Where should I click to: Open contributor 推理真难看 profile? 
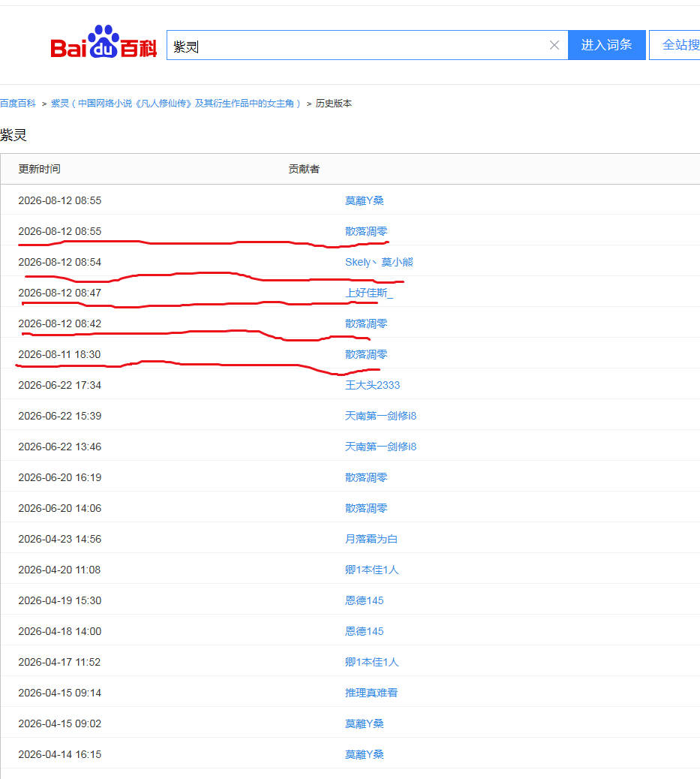click(371, 693)
